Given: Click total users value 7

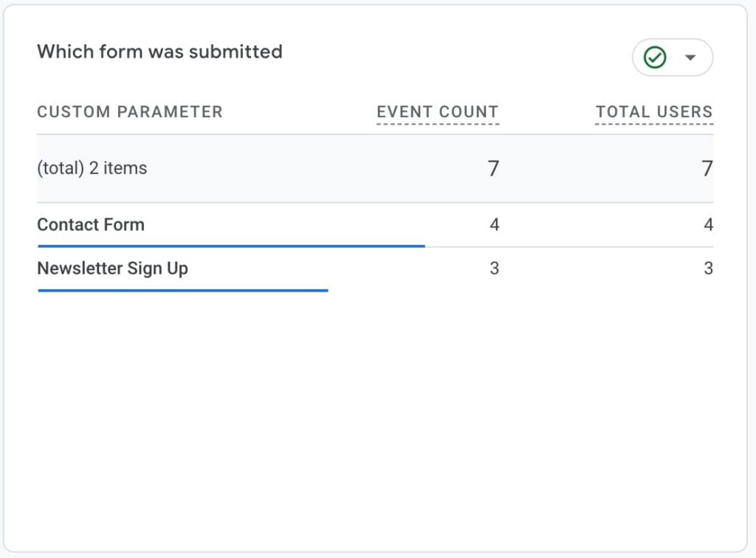Looking at the screenshot, I should tap(707, 168).
